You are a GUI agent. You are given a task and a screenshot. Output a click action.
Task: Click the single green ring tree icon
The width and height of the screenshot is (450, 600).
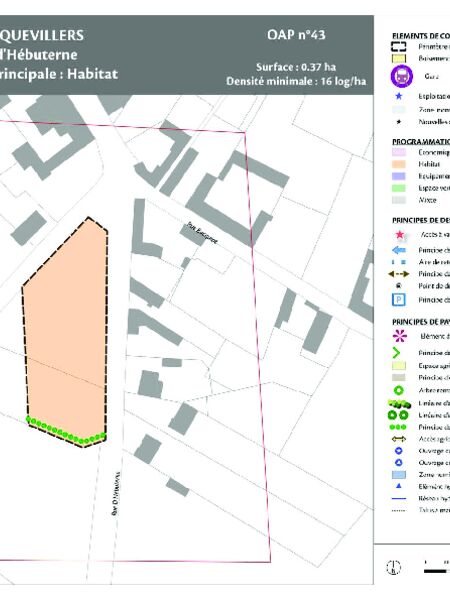click(398, 390)
